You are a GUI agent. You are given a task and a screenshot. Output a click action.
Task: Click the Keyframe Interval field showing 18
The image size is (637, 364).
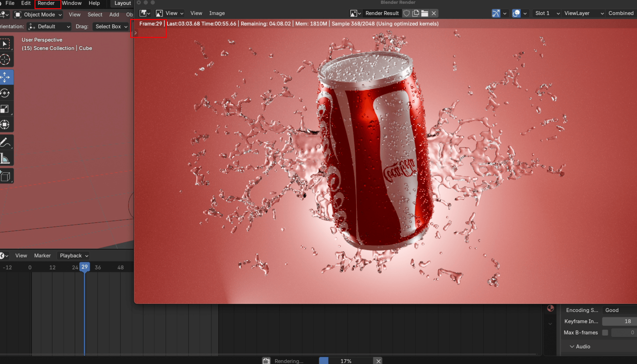(x=620, y=321)
